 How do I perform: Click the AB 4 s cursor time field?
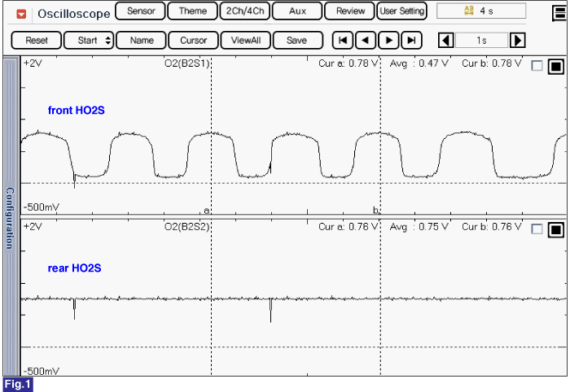click(481, 11)
